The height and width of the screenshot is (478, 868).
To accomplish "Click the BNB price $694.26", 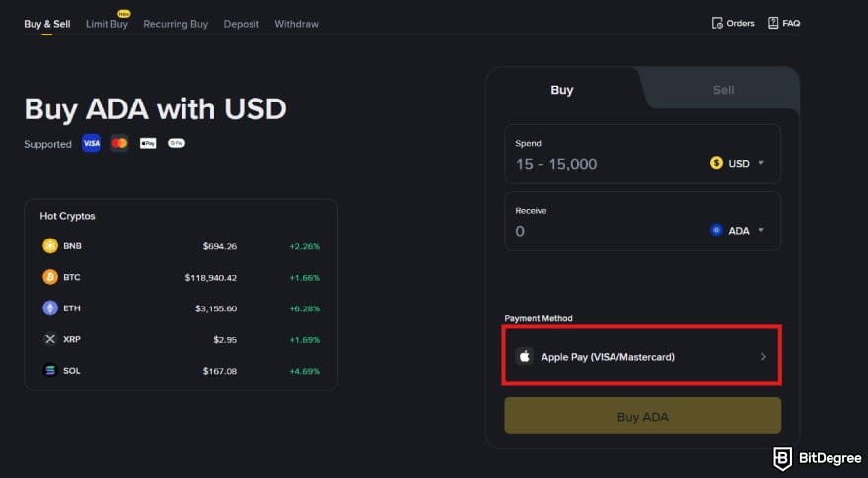I will pyautogui.click(x=220, y=246).
